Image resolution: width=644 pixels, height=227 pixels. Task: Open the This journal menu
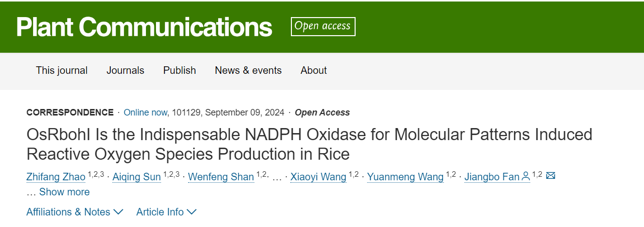[x=62, y=70]
